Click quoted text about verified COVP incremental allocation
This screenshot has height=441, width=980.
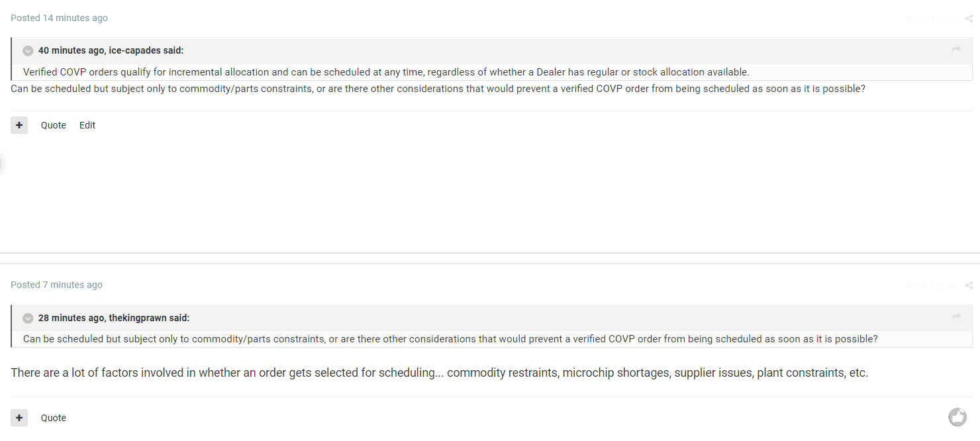[386, 72]
